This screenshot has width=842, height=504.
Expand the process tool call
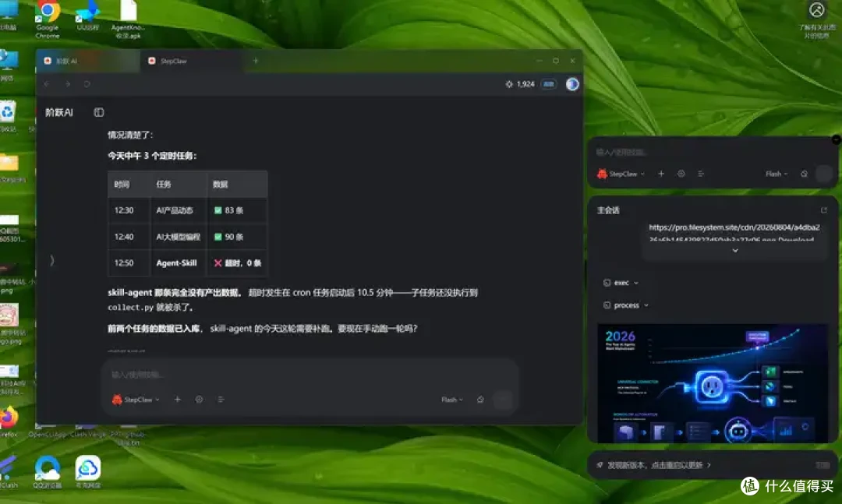pyautogui.click(x=626, y=305)
